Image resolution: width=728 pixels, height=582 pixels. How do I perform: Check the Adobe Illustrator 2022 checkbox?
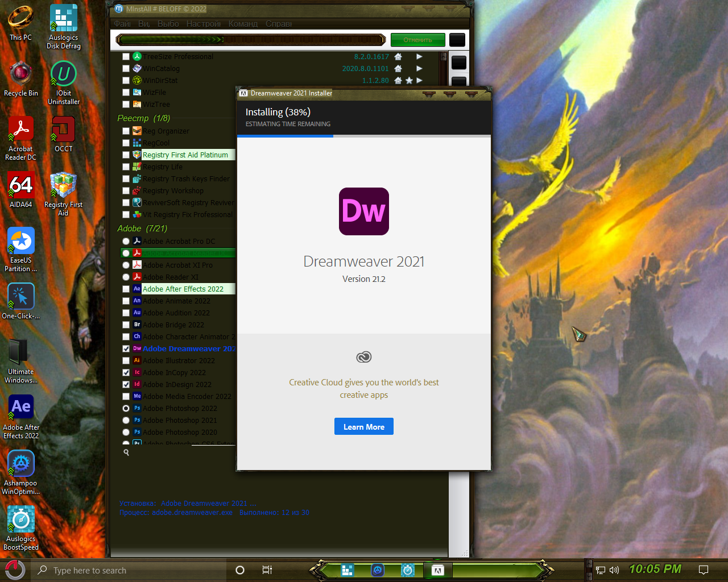tap(126, 361)
